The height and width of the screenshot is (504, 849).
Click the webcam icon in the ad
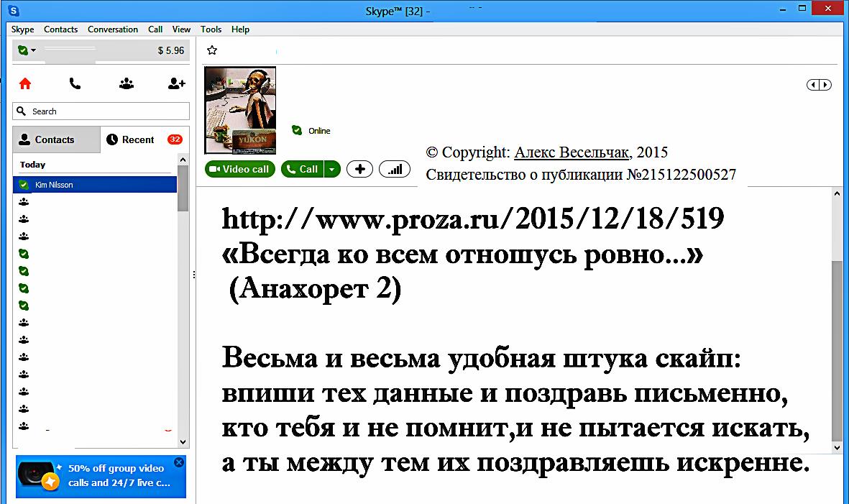[x=37, y=475]
